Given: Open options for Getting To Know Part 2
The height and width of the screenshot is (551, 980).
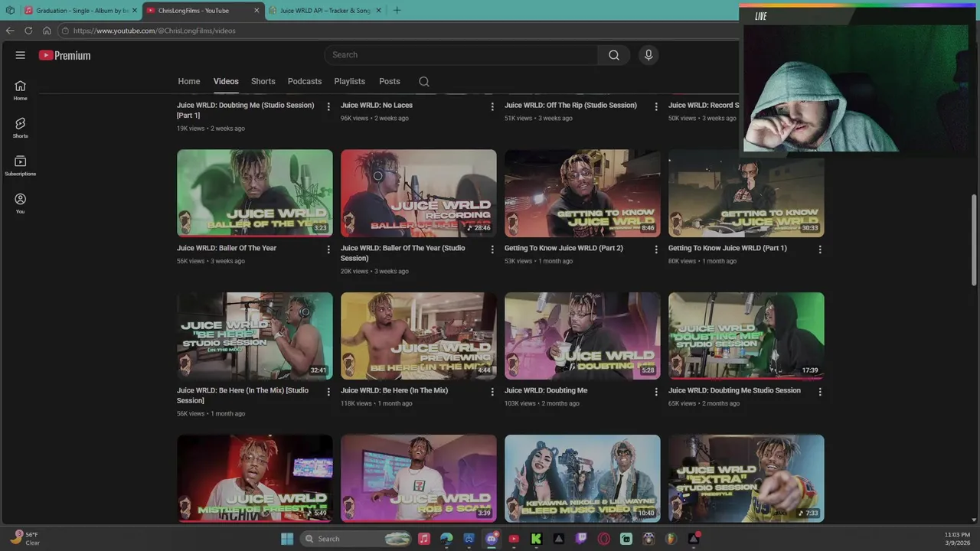Looking at the screenshot, I should (x=656, y=249).
